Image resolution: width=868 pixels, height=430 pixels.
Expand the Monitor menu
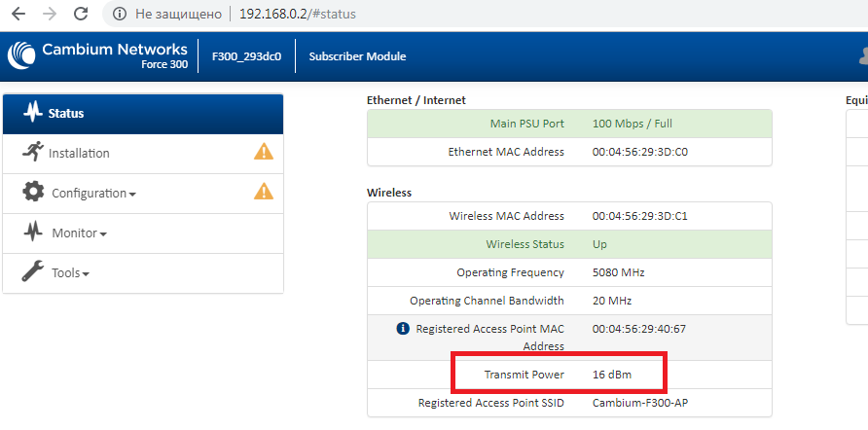point(79,233)
